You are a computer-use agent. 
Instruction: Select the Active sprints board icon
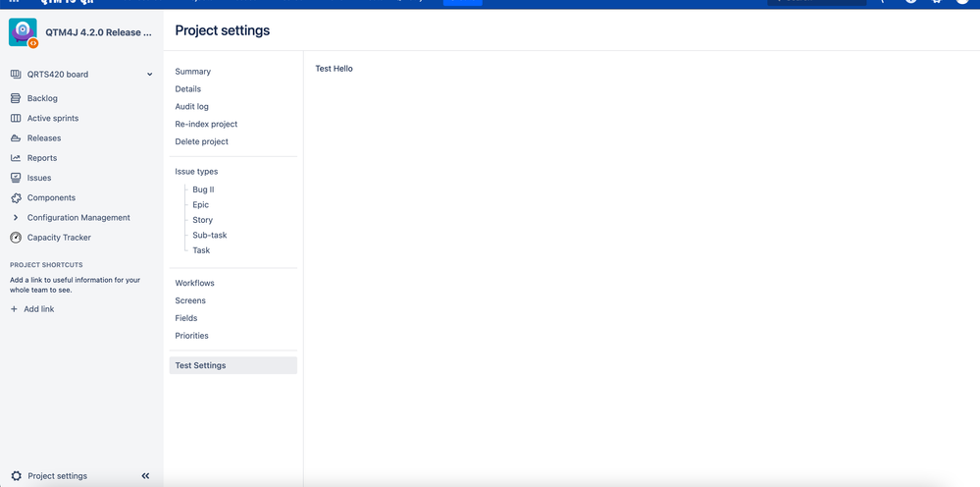click(16, 118)
